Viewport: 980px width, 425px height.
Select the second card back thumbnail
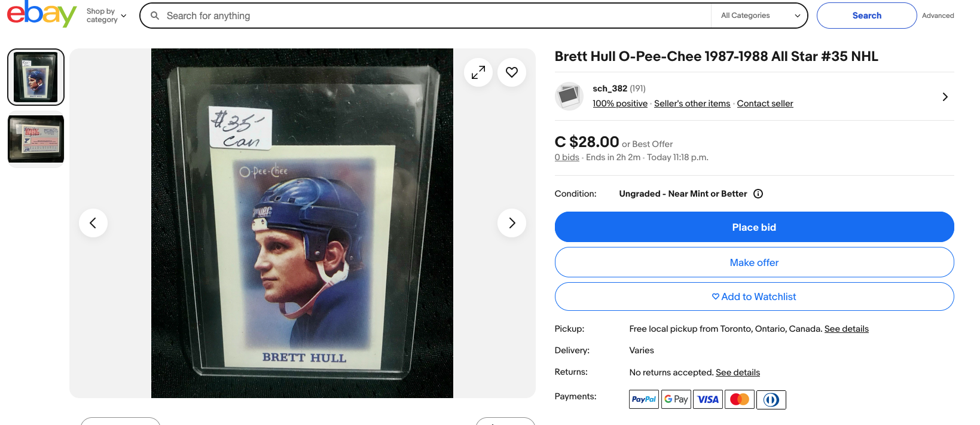pyautogui.click(x=36, y=139)
